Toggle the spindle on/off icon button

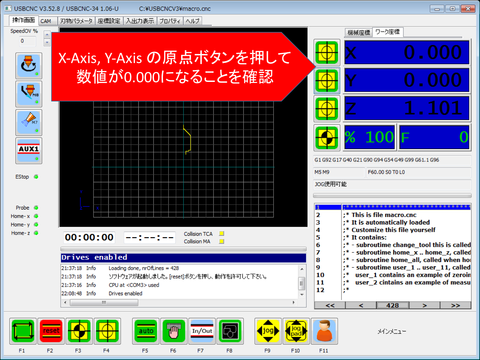coord(29,66)
